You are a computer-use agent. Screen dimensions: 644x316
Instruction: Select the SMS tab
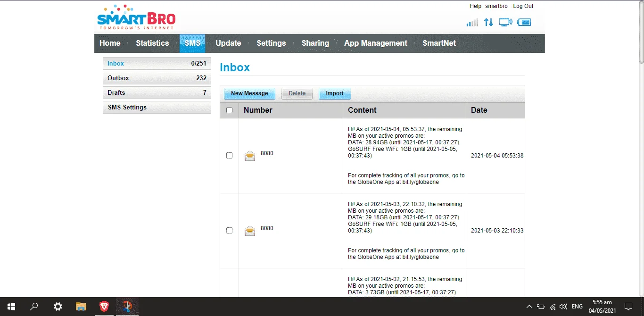(x=192, y=43)
